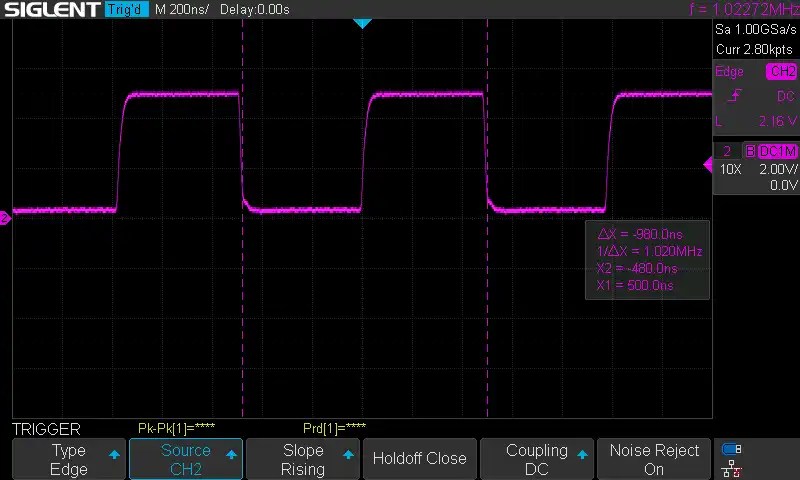Click the M 200ns timebase readout
The width and height of the screenshot is (800, 480).
(182, 10)
